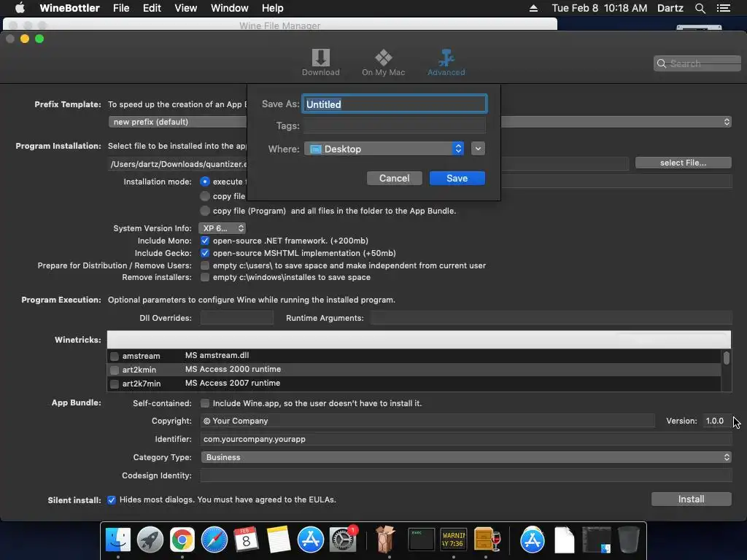Check the art2k7min winetrick

pyautogui.click(x=115, y=384)
